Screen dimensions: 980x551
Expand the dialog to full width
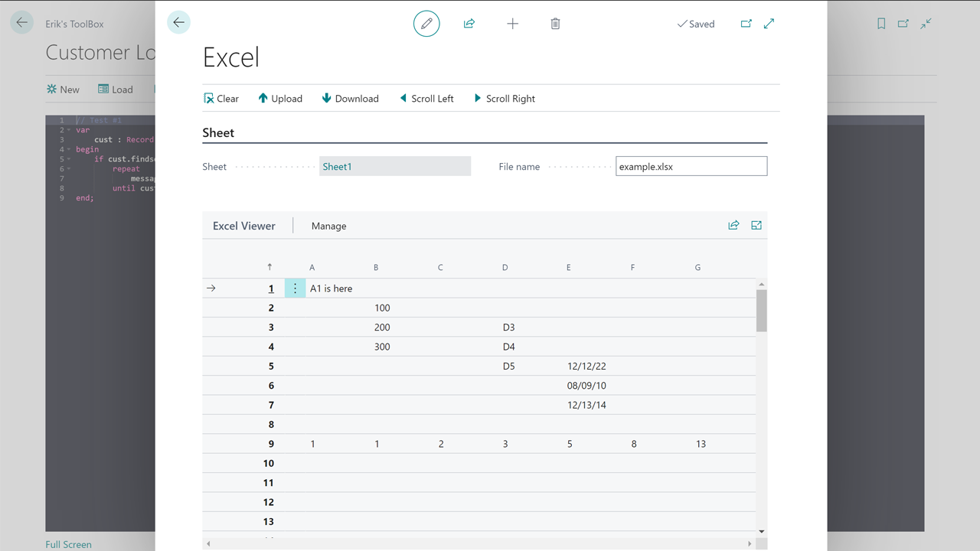point(769,24)
